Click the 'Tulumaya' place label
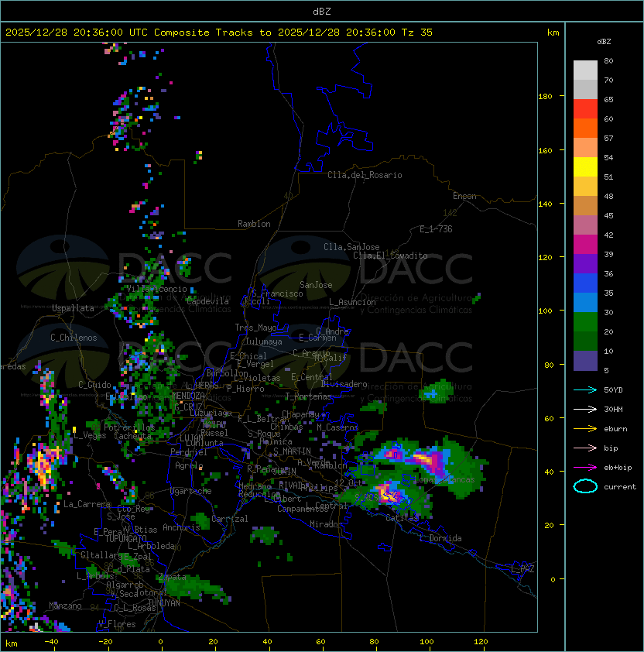Viewport: 644px width, 652px height. coord(264,341)
